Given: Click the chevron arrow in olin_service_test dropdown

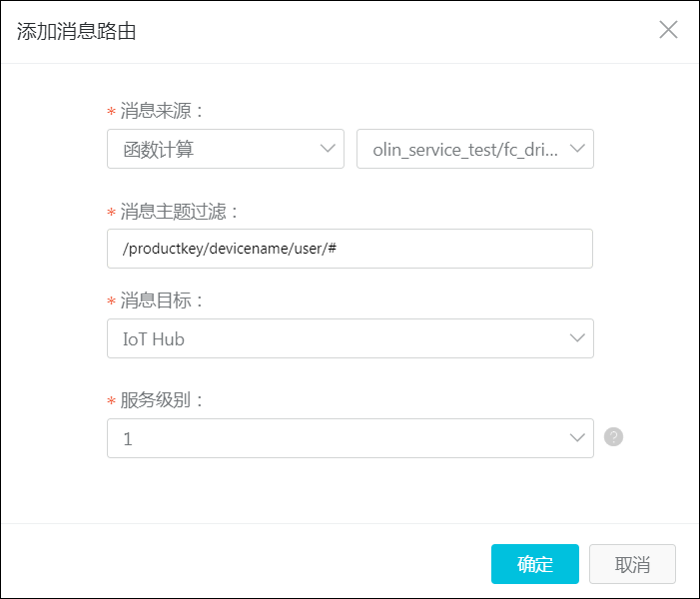Looking at the screenshot, I should tap(577, 149).
